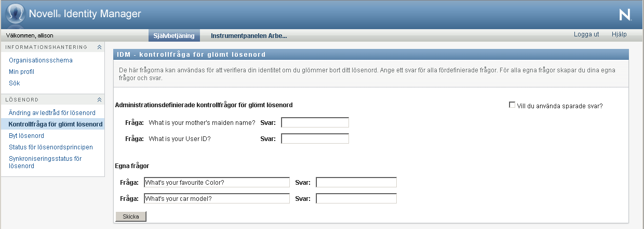Select Byt lösenord in the sidebar

pos(26,136)
